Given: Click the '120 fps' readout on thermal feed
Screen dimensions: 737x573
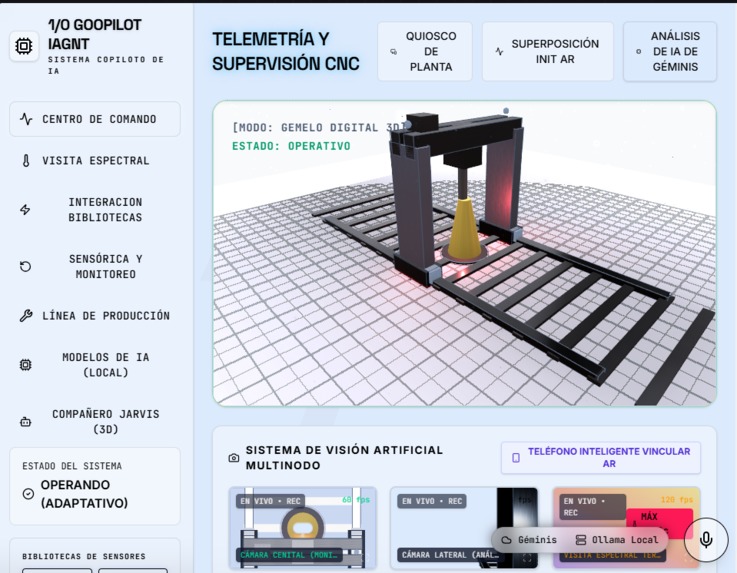Looking at the screenshot, I should pos(677,500).
